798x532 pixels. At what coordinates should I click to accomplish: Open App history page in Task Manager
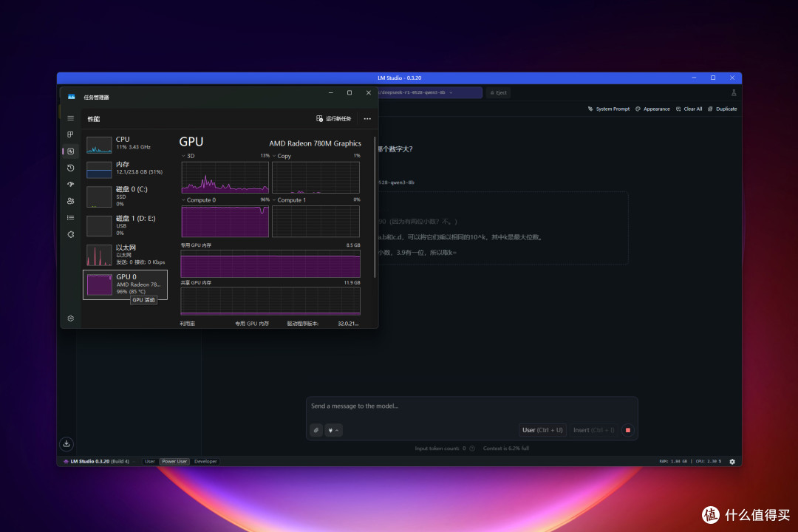click(x=71, y=168)
